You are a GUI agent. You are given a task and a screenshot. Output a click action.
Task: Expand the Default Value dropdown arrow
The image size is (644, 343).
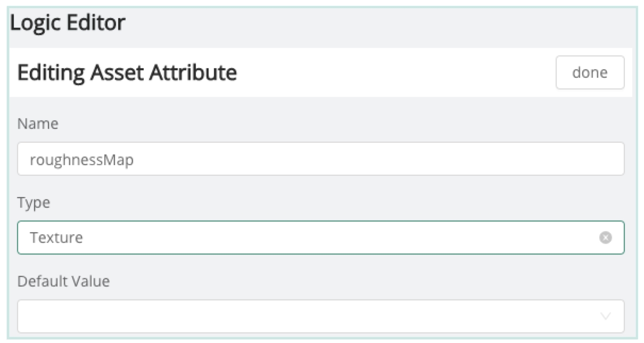tap(605, 316)
